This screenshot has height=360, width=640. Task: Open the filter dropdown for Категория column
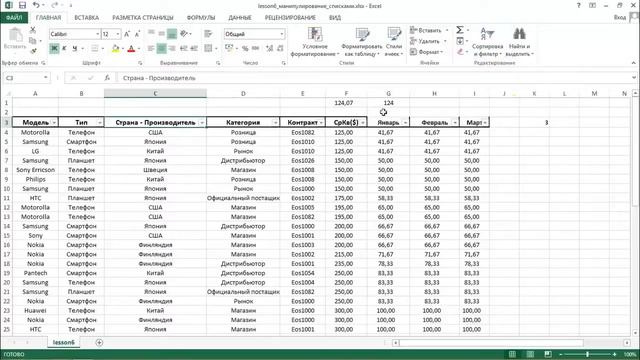[276, 122]
